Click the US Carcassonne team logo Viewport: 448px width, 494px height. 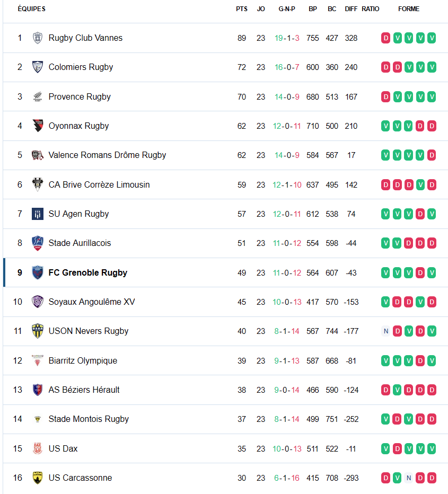point(37,478)
